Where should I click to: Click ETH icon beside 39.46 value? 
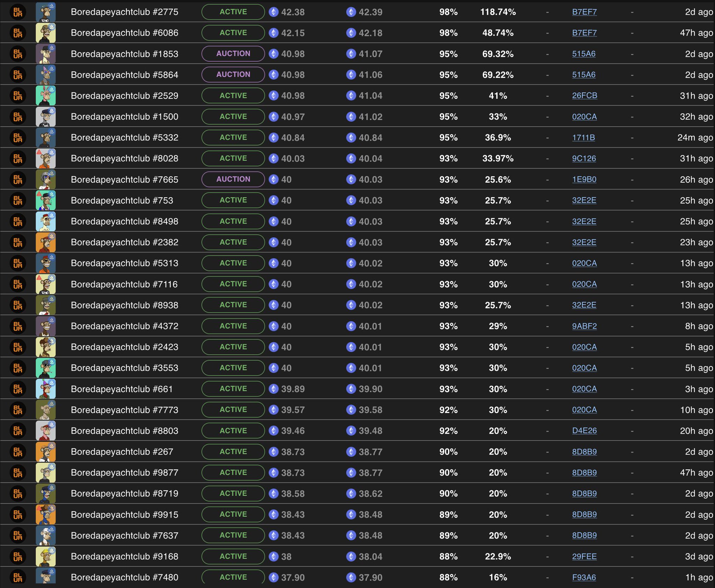coord(274,431)
